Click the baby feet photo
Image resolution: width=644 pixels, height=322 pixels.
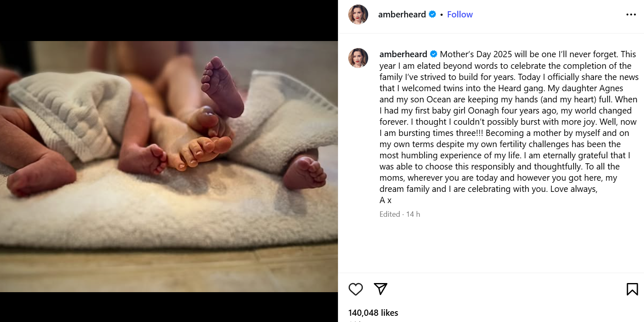pos(169,166)
